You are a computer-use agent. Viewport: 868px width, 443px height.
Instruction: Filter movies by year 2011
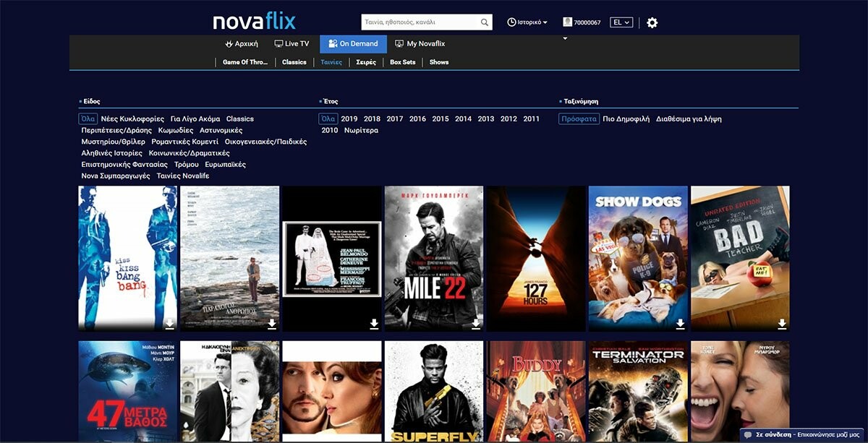pyautogui.click(x=531, y=119)
